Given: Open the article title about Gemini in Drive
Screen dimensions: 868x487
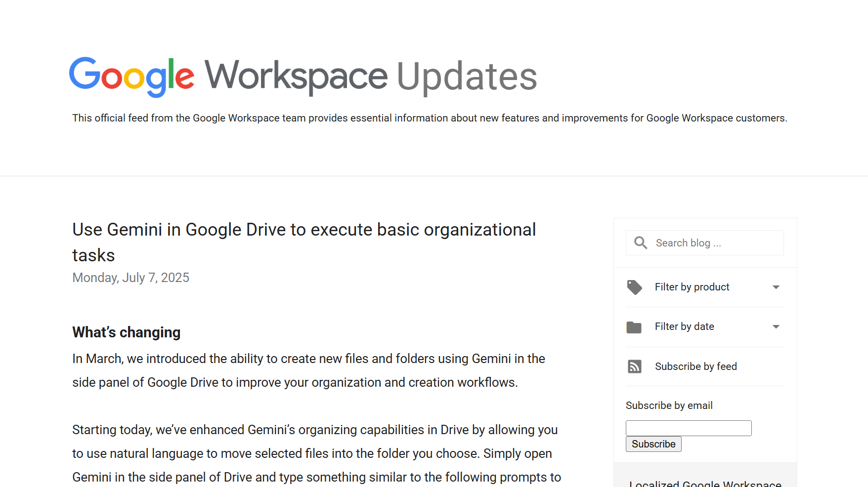Looking at the screenshot, I should click(304, 242).
